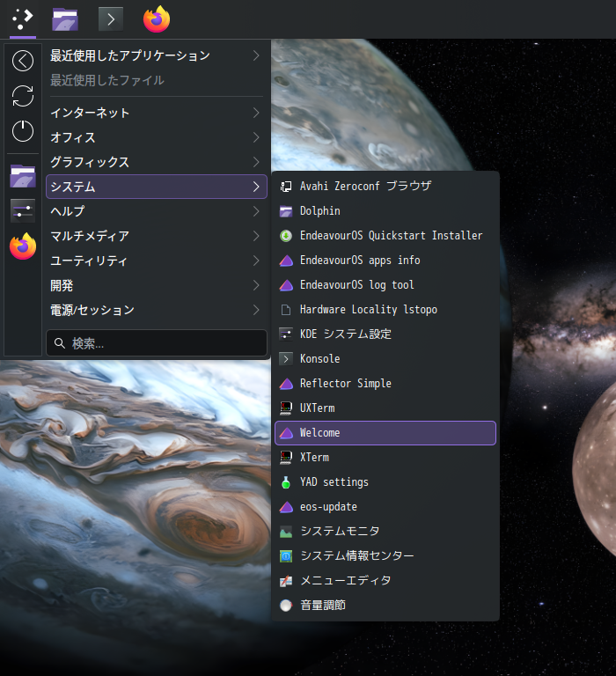Launch EndeavourOS Quickstart Installer entry
The width and height of the screenshot is (616, 676).
[385, 236]
